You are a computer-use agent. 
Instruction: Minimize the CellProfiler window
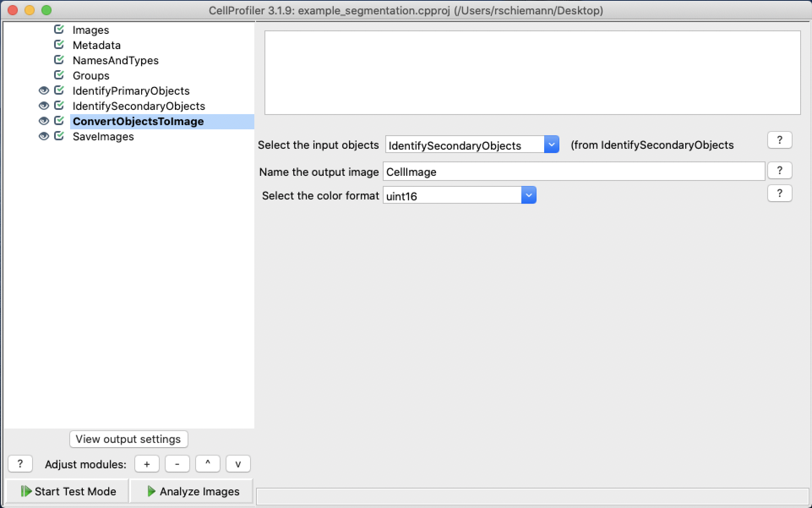30,10
